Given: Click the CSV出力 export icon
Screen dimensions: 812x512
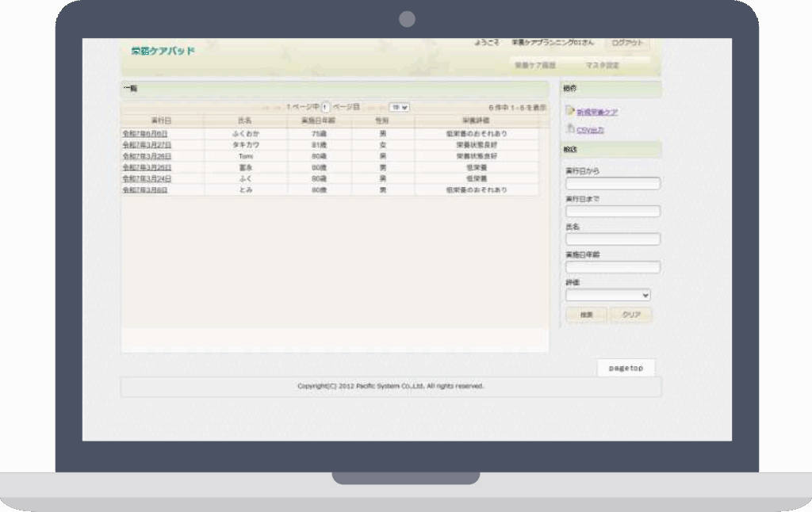Looking at the screenshot, I should coord(570,128).
